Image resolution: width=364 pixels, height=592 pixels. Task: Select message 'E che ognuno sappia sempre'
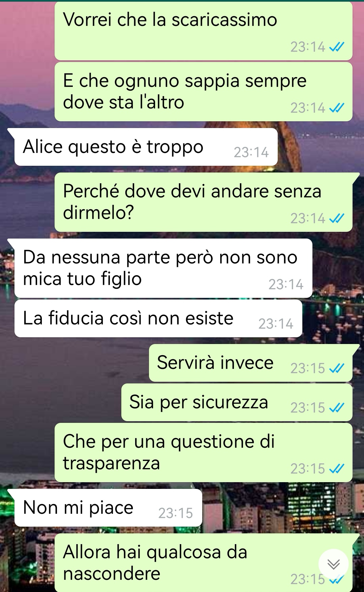[204, 92]
